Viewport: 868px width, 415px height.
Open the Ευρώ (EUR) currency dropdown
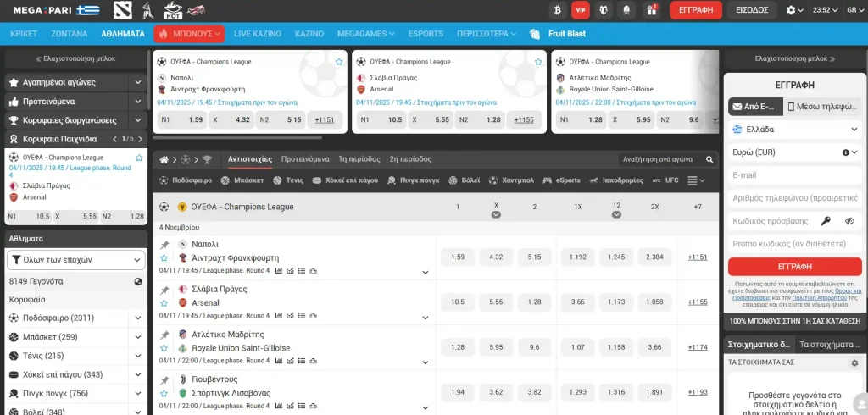pyautogui.click(x=795, y=152)
